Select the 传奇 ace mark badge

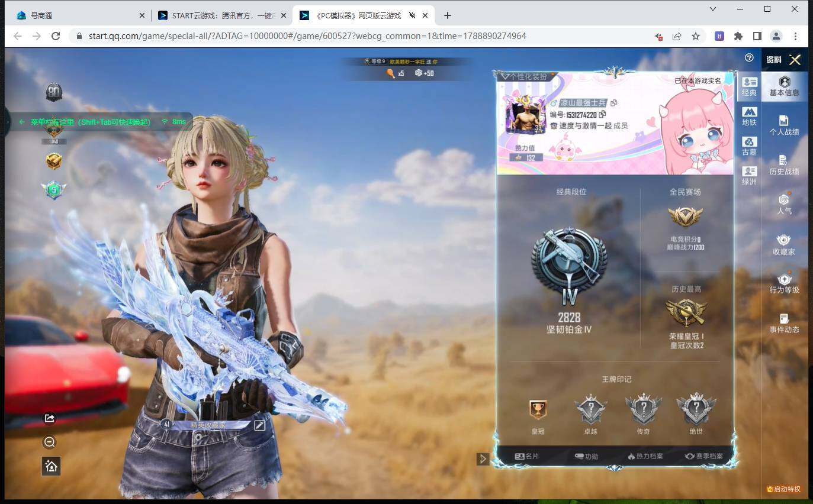click(x=644, y=409)
